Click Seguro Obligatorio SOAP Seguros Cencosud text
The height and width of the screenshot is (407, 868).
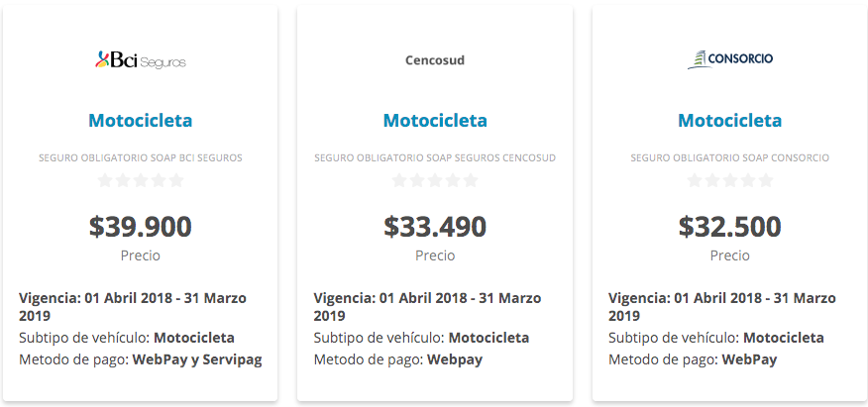435,158
